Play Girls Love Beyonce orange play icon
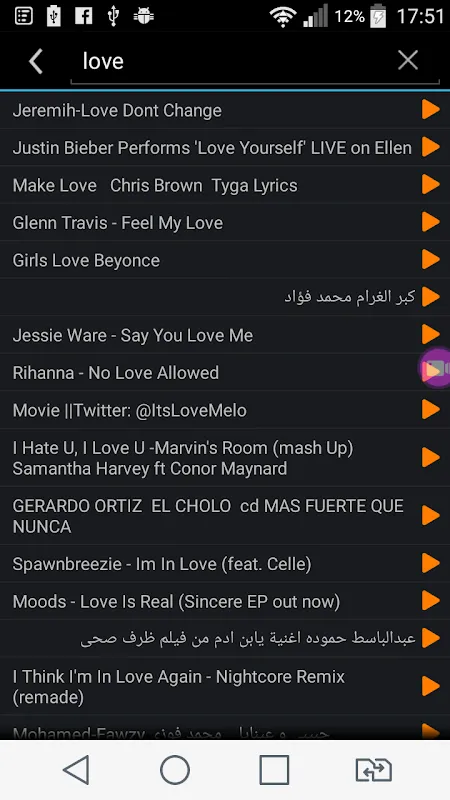450x800 pixels. point(431,260)
